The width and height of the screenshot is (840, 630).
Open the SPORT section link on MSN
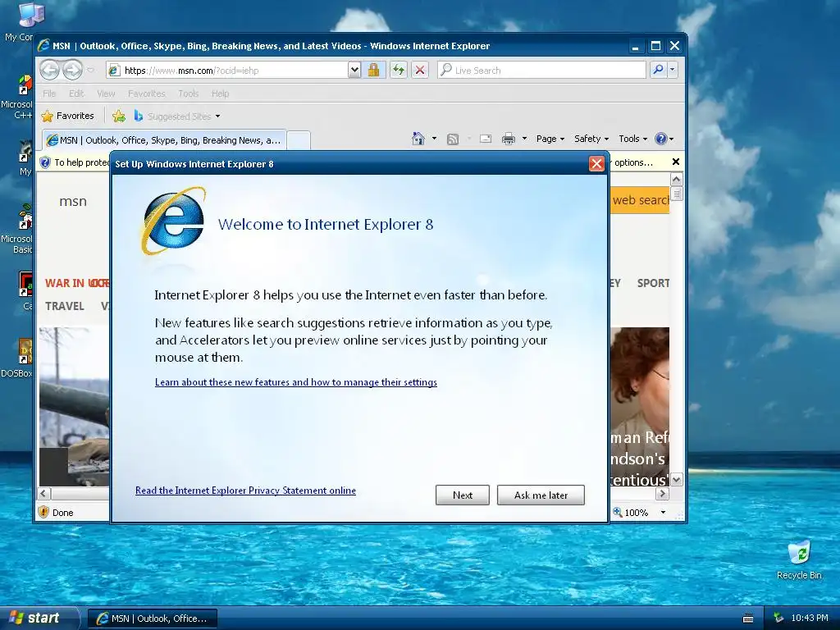coord(653,283)
